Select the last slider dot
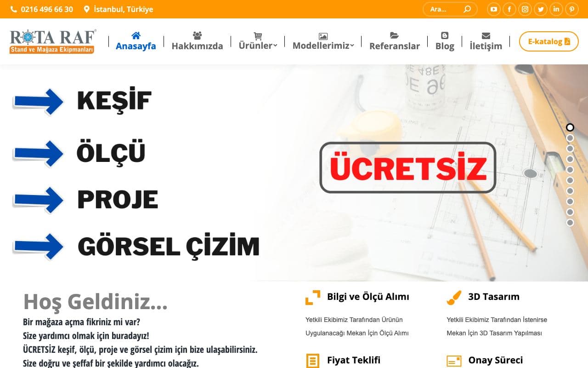This screenshot has width=588, height=368. [570, 223]
